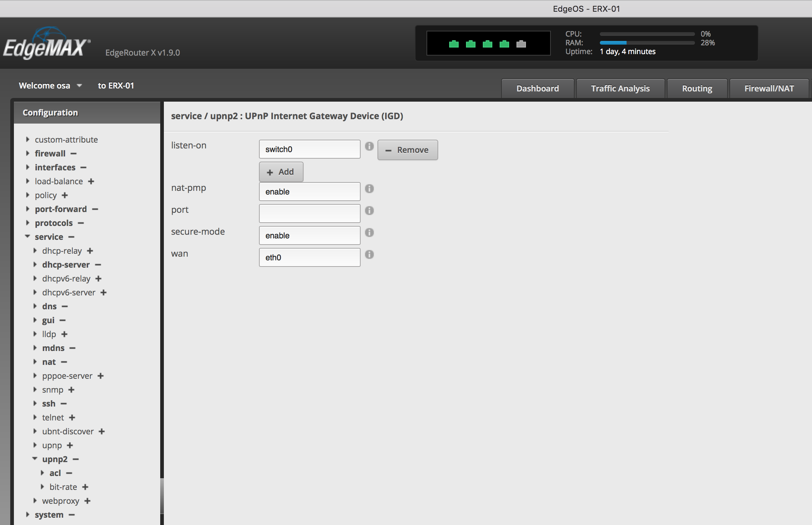Open the Welcome osa user dropdown
Viewport: 812px width, 525px height.
point(50,86)
